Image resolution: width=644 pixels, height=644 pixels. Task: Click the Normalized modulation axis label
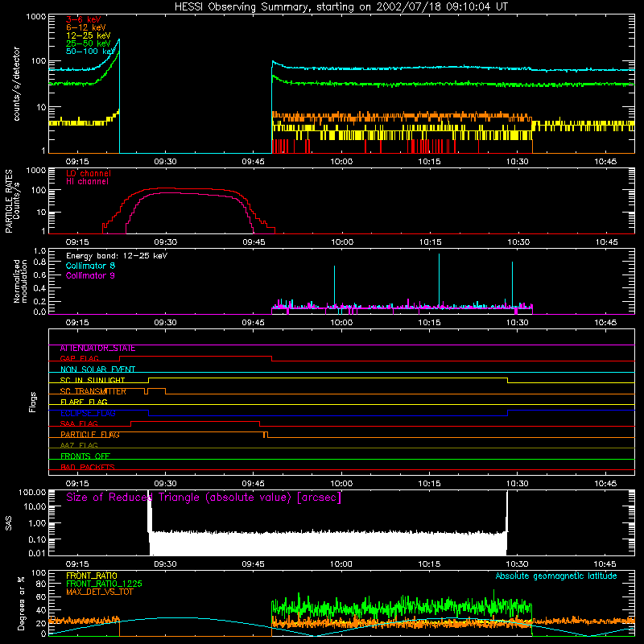20,281
